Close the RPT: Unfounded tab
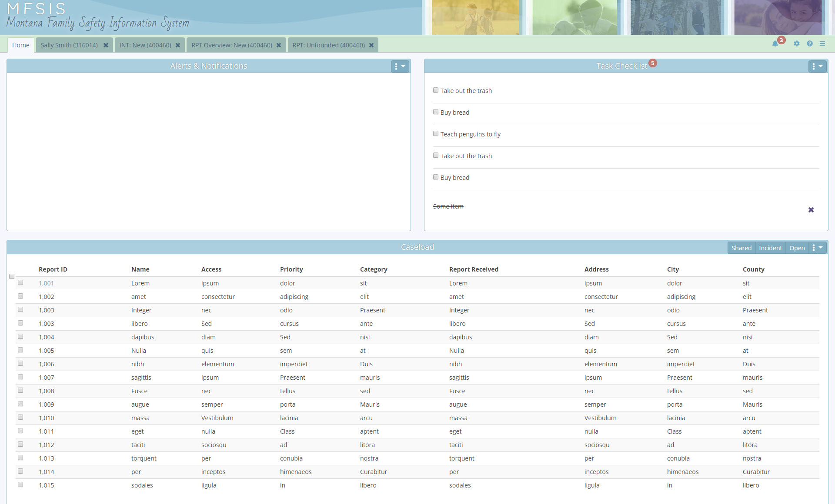Screen dimensions: 835x504 tap(371, 45)
